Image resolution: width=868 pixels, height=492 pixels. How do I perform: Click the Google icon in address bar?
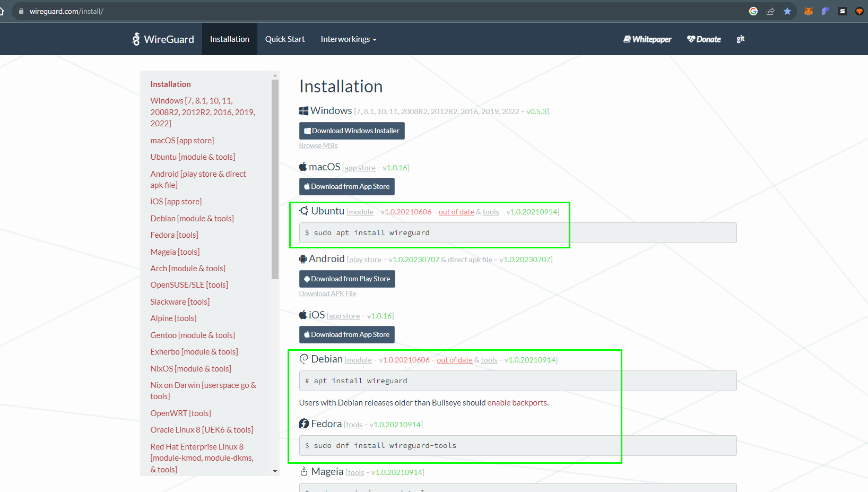[753, 11]
